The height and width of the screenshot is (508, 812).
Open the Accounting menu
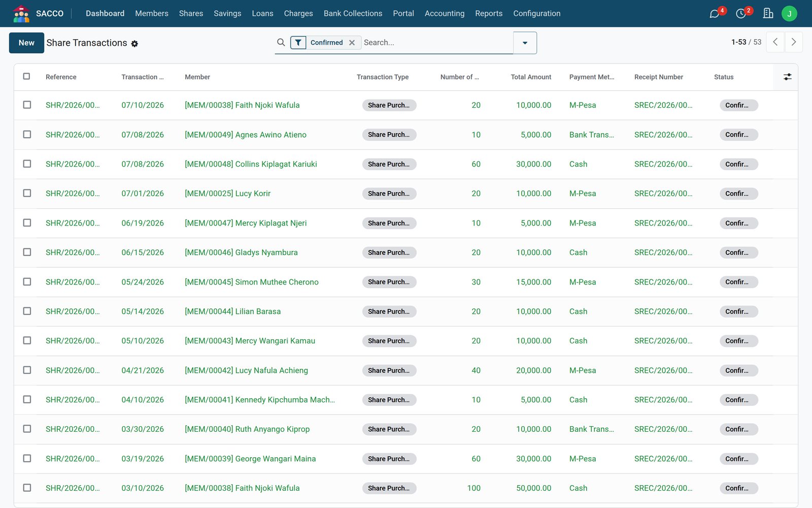coord(445,14)
